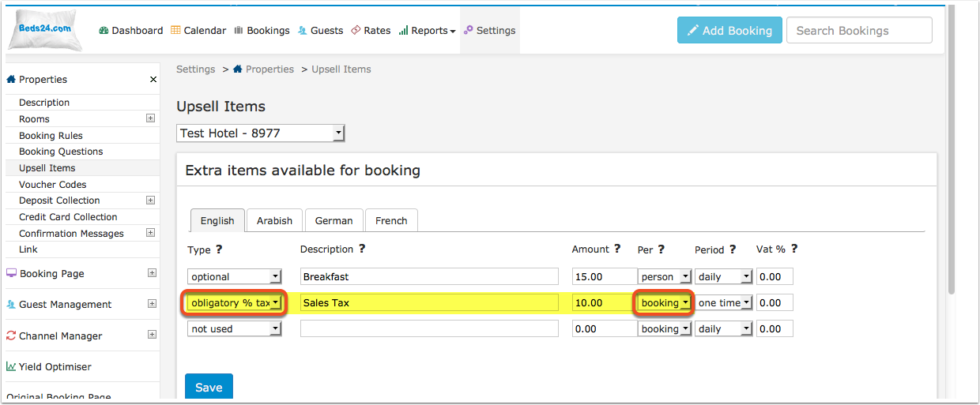Edit the Breakfast description field
This screenshot has height=405, width=980.
pyautogui.click(x=429, y=277)
